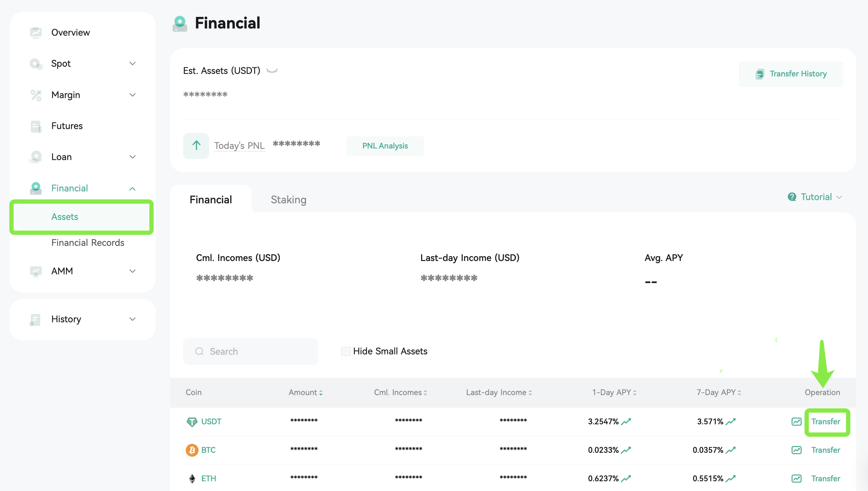Image resolution: width=868 pixels, height=491 pixels.
Task: Collapse the Financial menu chevron
Action: click(133, 189)
